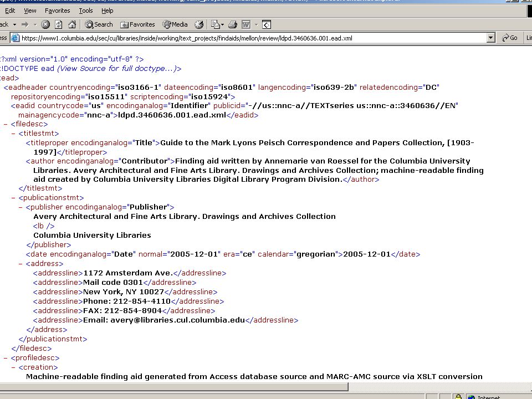Open the Media toolbar button
The height and width of the screenshot is (399, 532).
pos(175,24)
